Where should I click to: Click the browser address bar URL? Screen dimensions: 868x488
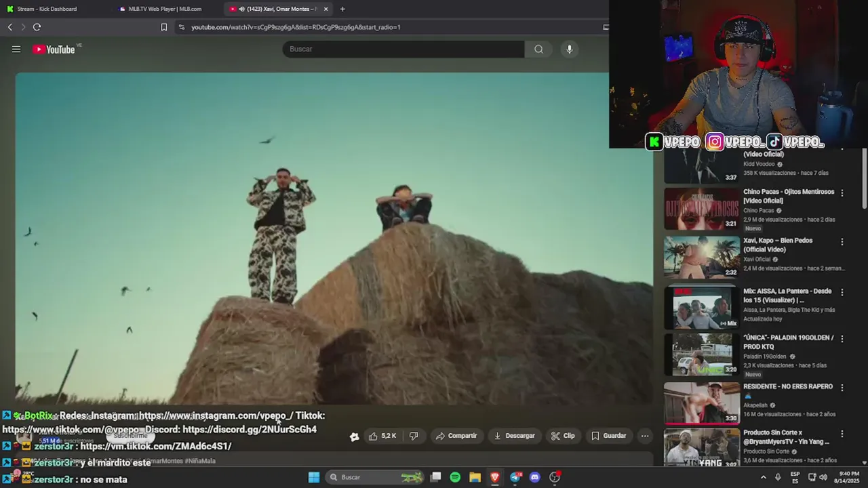point(296,27)
